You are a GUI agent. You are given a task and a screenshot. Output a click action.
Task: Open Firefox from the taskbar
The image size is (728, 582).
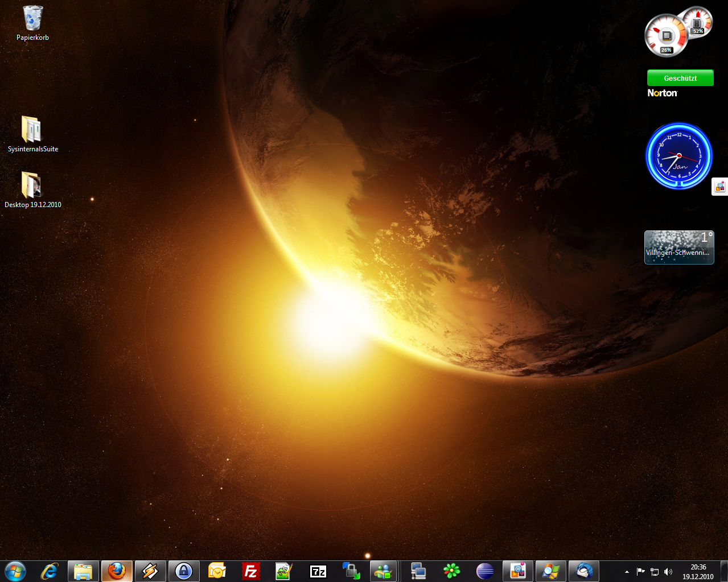pyautogui.click(x=117, y=571)
